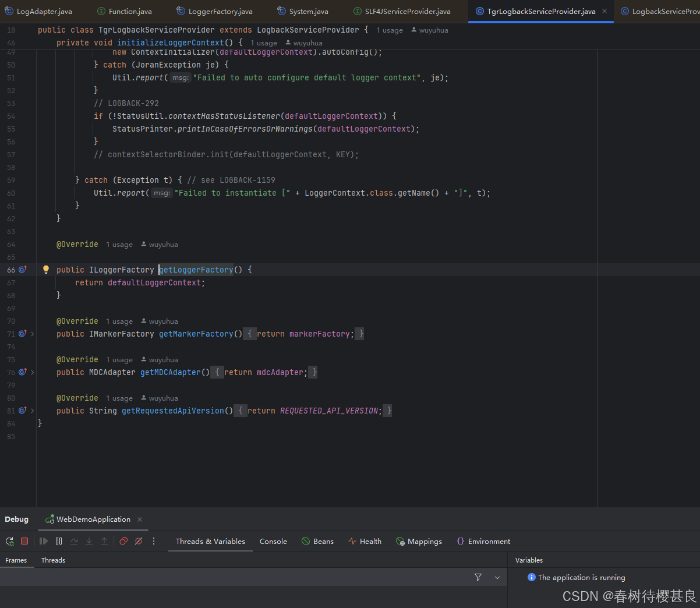The image size is (700, 608).
Task: Open System.java editor tab
Action: click(x=303, y=11)
